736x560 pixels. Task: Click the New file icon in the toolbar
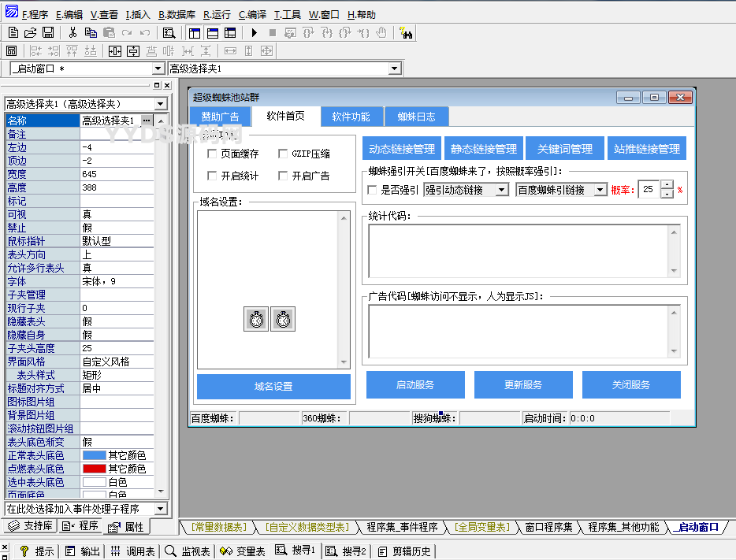[x=13, y=32]
